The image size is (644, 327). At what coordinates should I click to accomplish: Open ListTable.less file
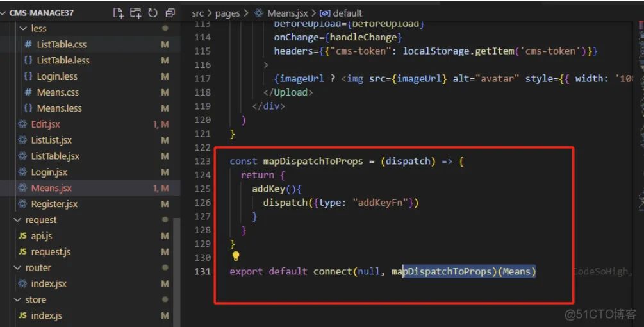[x=63, y=60]
